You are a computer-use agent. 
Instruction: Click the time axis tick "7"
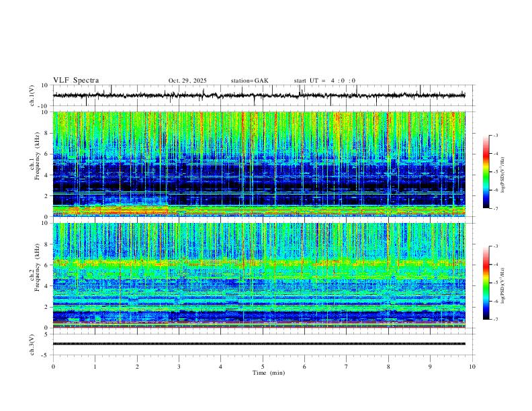[347, 367]
